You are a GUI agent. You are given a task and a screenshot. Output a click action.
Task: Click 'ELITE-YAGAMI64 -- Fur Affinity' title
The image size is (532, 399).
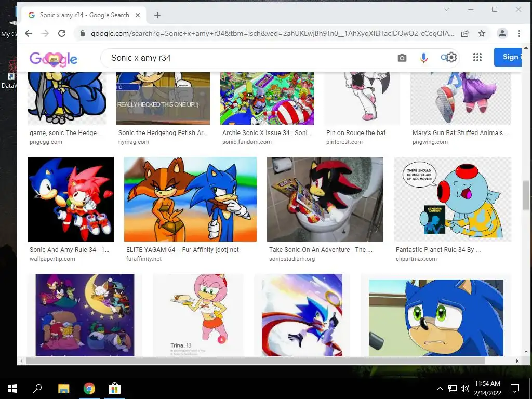click(x=182, y=250)
